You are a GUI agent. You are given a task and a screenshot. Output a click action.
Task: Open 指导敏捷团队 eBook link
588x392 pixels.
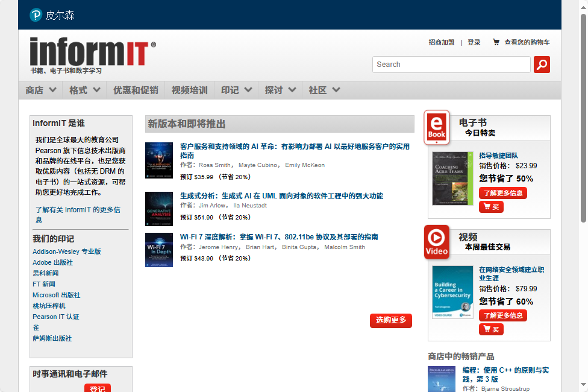498,156
